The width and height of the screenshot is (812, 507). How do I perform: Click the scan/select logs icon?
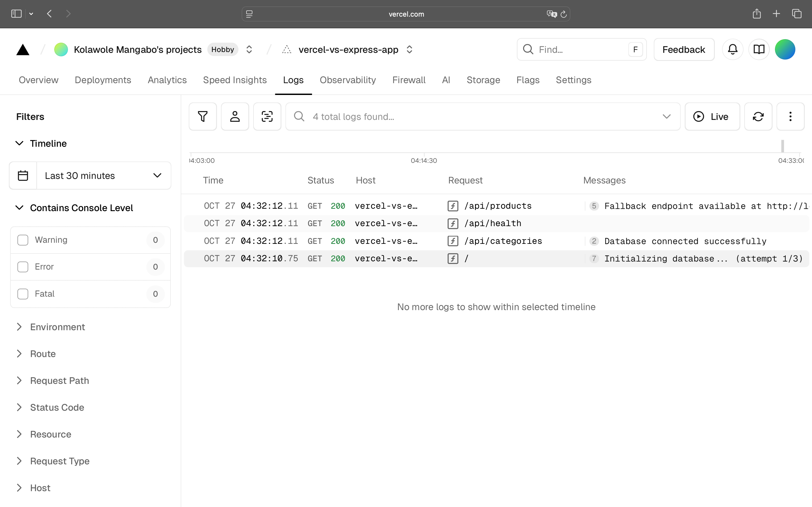pos(267,116)
